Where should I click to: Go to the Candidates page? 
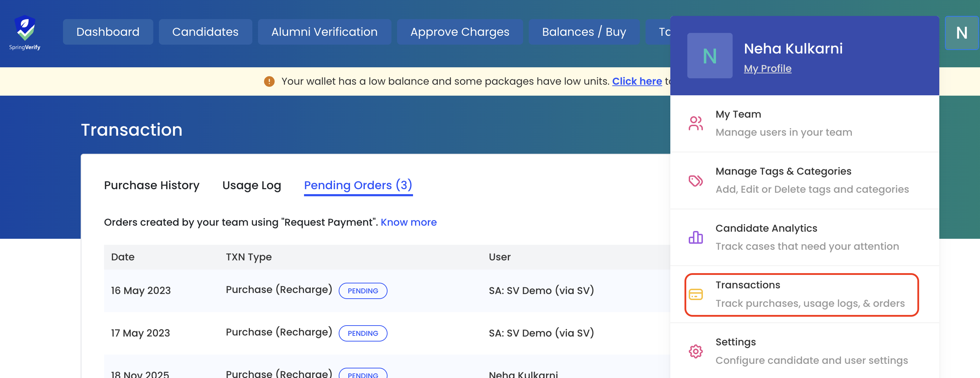click(x=205, y=32)
